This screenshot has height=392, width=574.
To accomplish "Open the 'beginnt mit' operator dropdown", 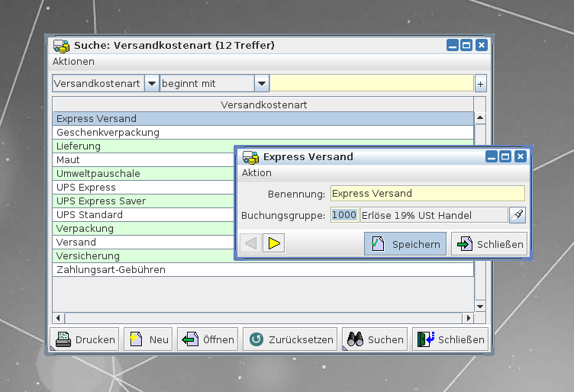I will pos(261,84).
